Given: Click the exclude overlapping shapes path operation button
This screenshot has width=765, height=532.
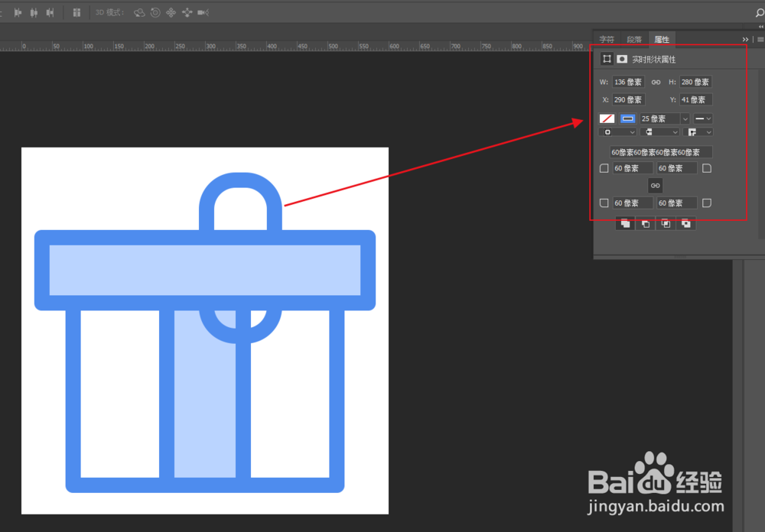Looking at the screenshot, I should pyautogui.click(x=686, y=224).
